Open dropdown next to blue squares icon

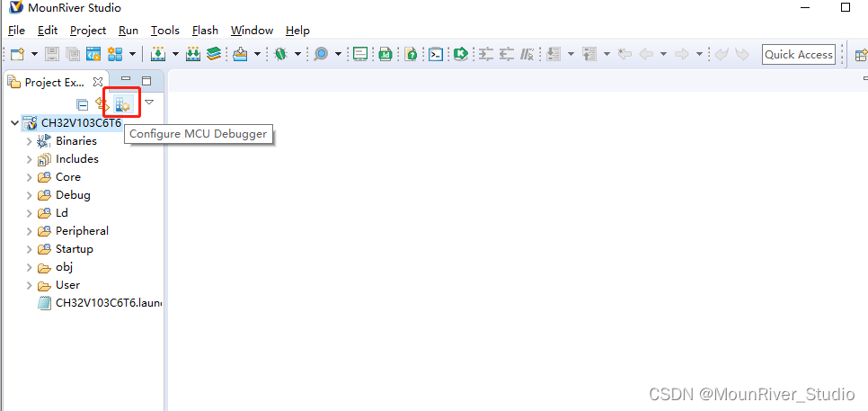click(x=132, y=54)
